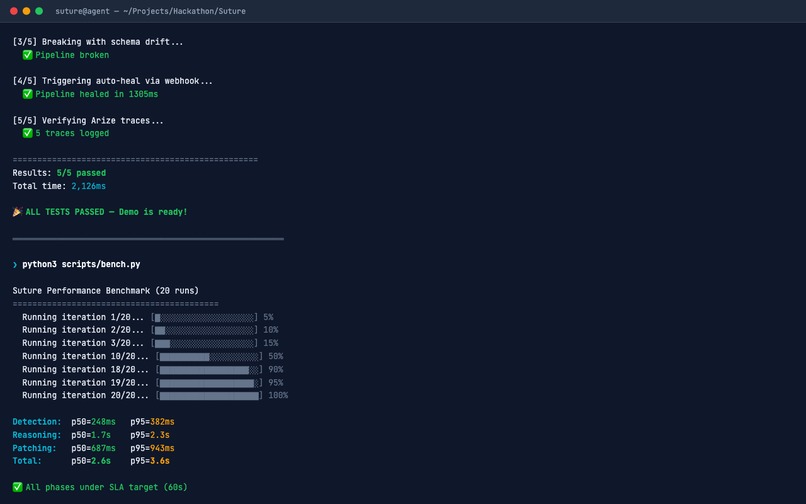Click the green check next to 'Pipeline healed in 1305ms'
The image size is (806, 504).
[27, 94]
